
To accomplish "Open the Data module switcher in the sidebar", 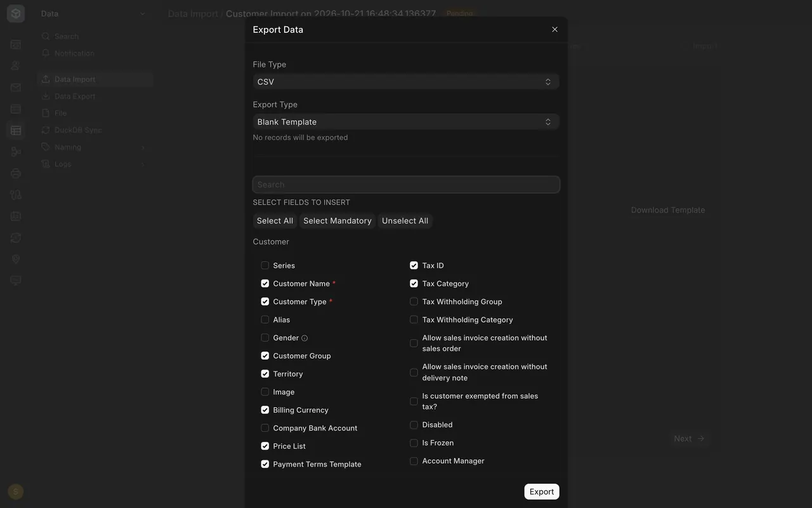I will coord(93,13).
